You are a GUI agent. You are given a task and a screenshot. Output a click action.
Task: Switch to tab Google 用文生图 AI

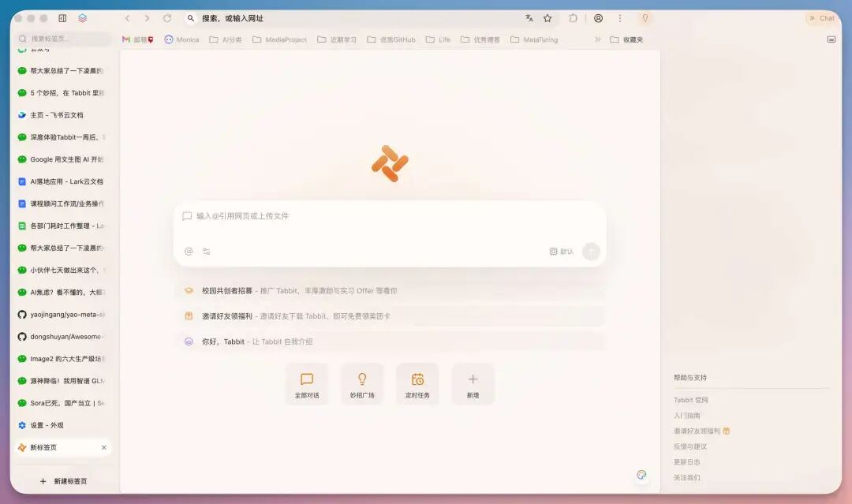64,159
